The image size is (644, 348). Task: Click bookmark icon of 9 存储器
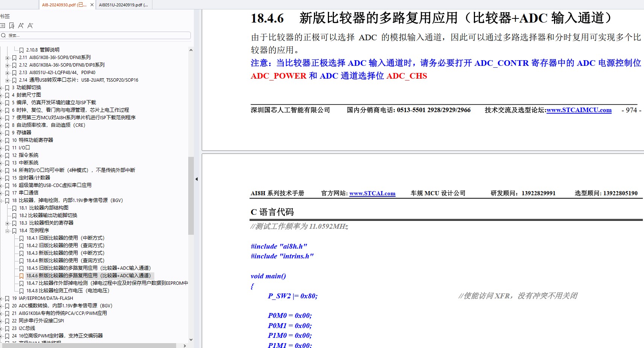pyautogui.click(x=7, y=133)
